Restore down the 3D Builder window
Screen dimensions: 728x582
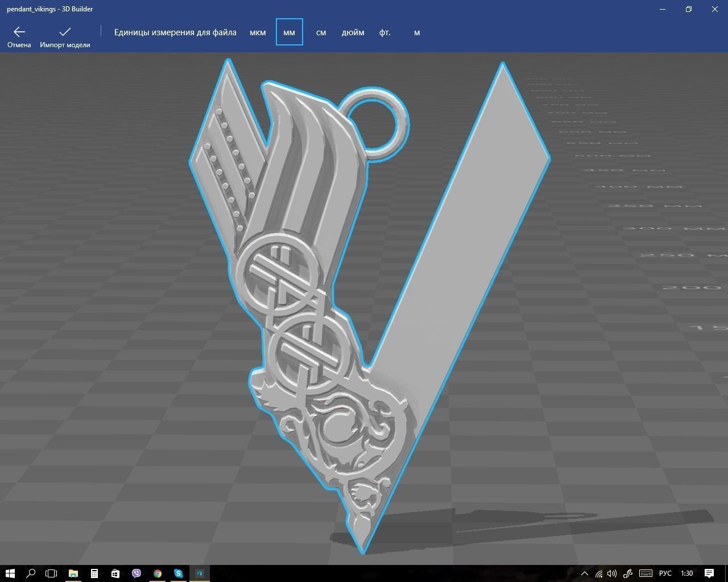click(689, 9)
